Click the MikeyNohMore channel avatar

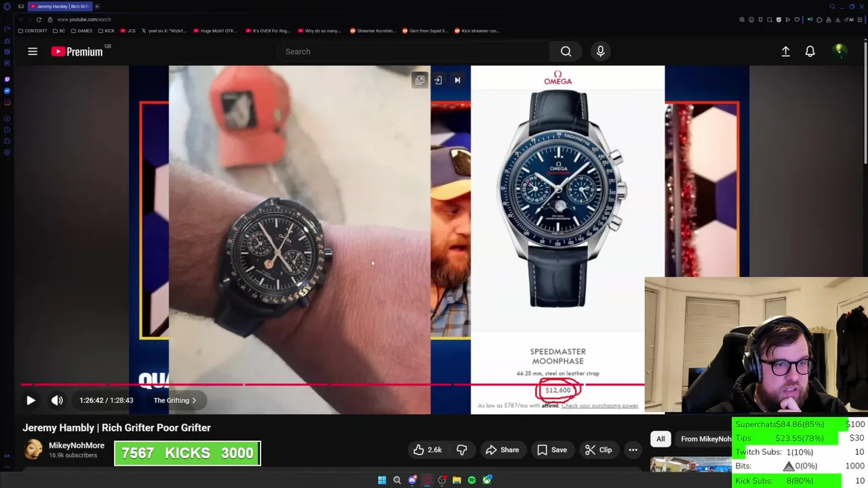point(33,449)
